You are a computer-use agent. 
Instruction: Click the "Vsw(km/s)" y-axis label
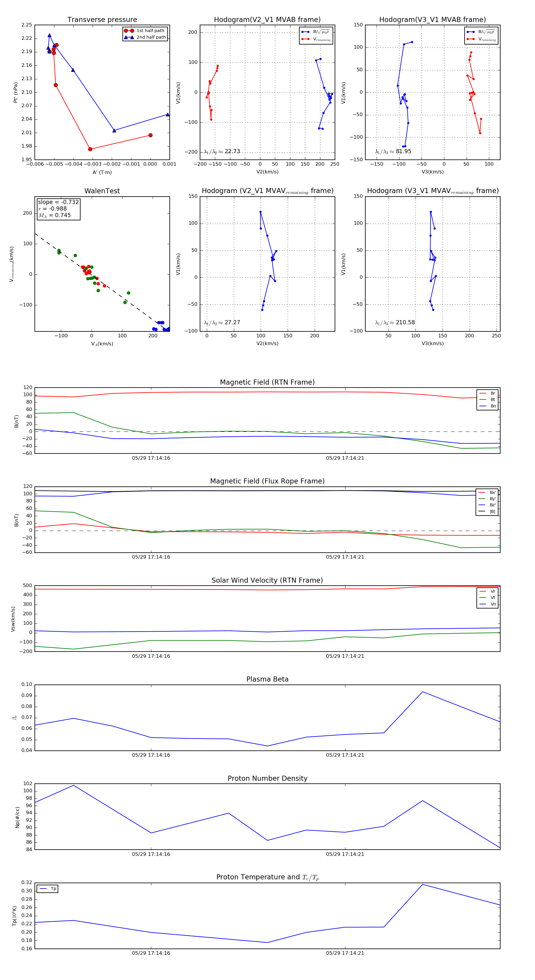[13, 619]
